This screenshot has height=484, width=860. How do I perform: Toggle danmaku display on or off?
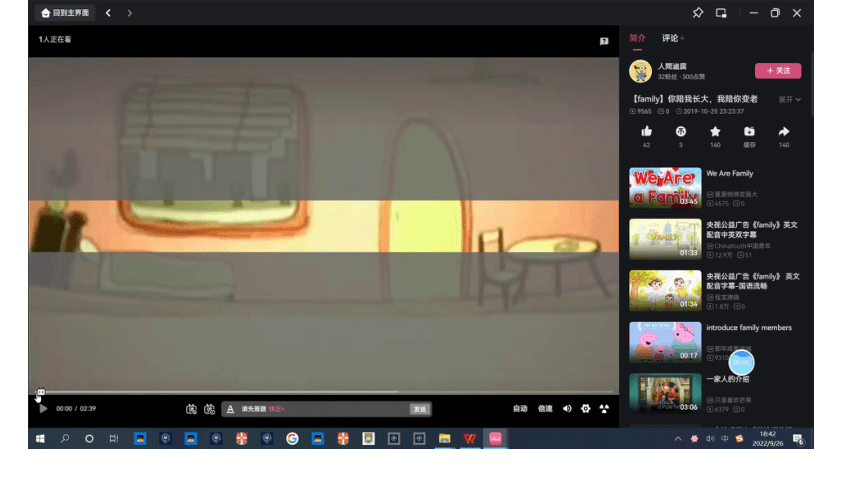191,409
